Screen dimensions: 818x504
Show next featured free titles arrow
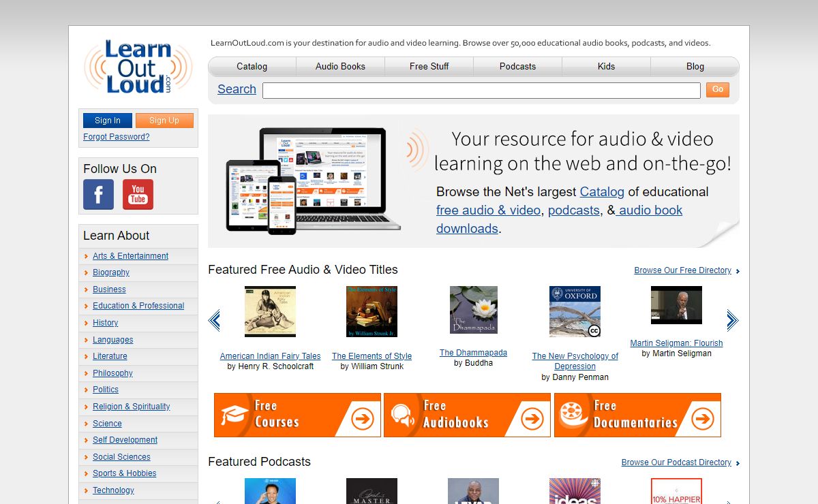pos(733,320)
